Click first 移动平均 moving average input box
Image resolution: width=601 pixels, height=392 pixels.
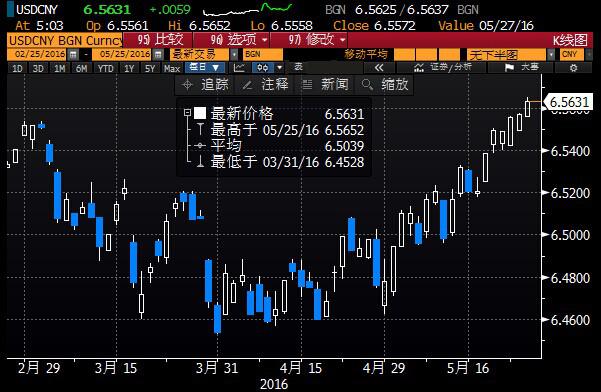point(404,55)
